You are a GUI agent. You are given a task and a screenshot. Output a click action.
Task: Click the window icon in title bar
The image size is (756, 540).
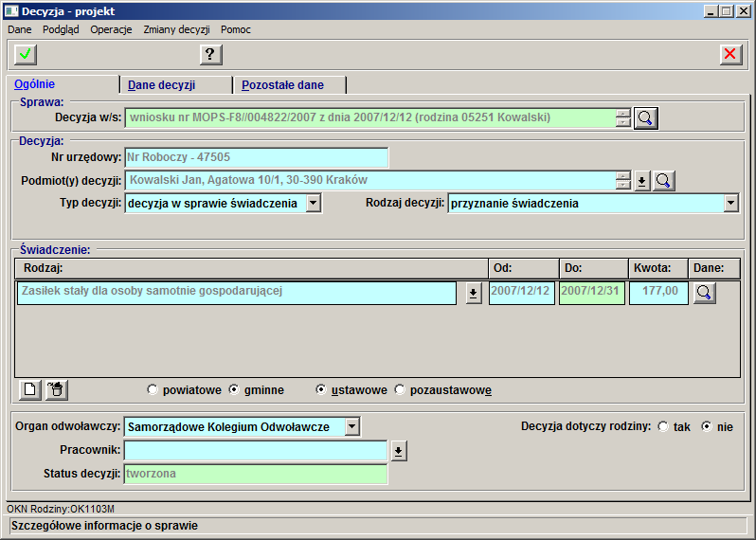11,11
